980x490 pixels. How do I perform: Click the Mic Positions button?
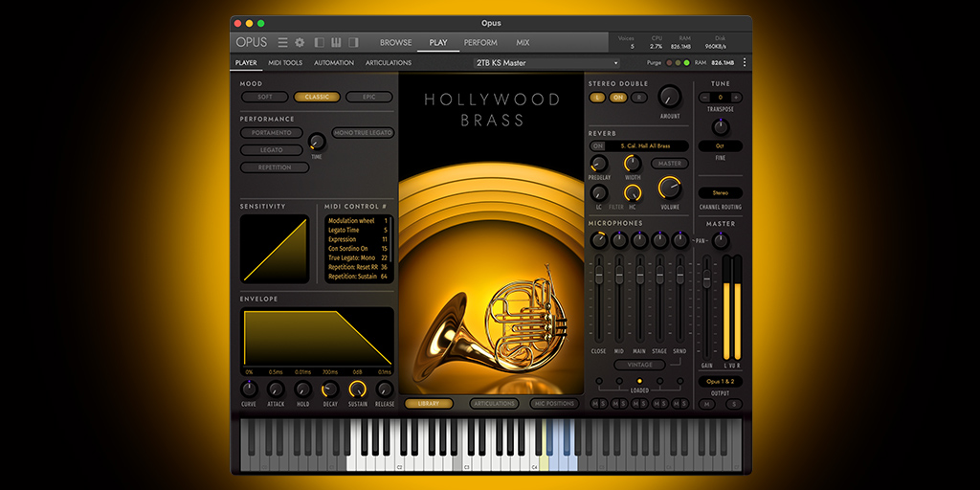554,404
